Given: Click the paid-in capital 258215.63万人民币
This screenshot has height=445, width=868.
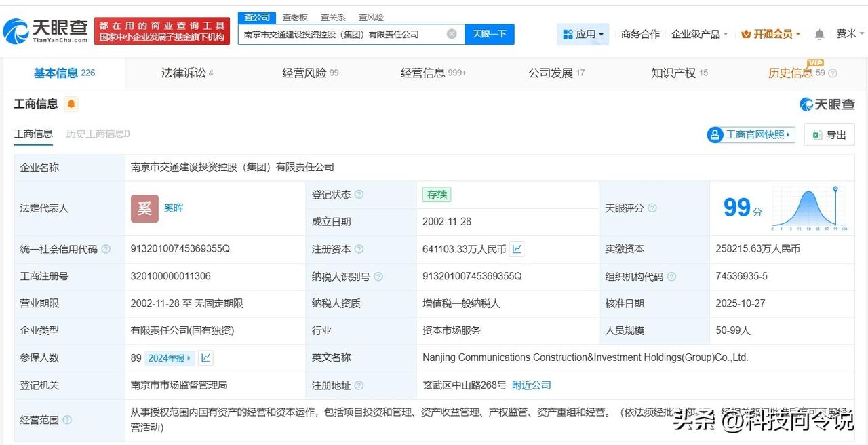Looking at the screenshot, I should (x=758, y=249).
